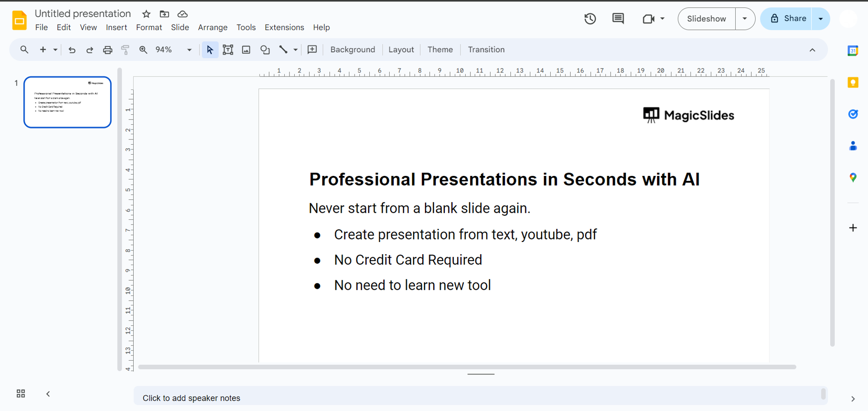Expand the line tool dropdown arrow
The width and height of the screenshot is (868, 411).
coord(296,50)
